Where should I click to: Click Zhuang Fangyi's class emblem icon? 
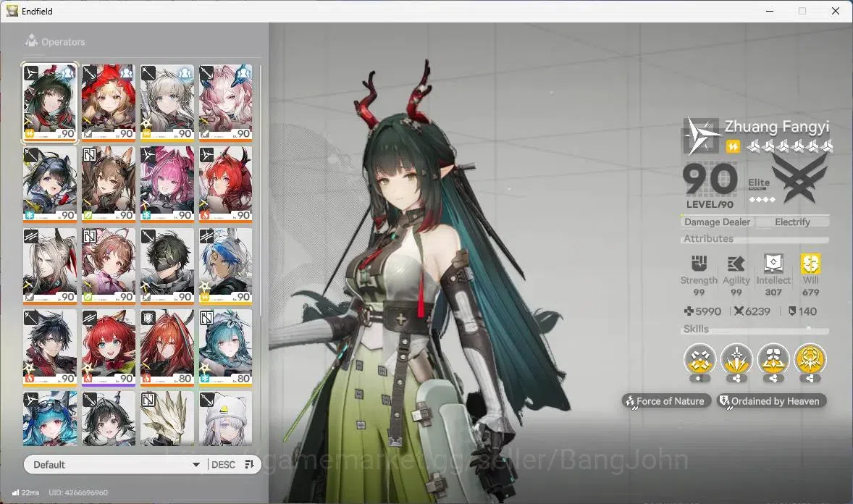[x=701, y=135]
